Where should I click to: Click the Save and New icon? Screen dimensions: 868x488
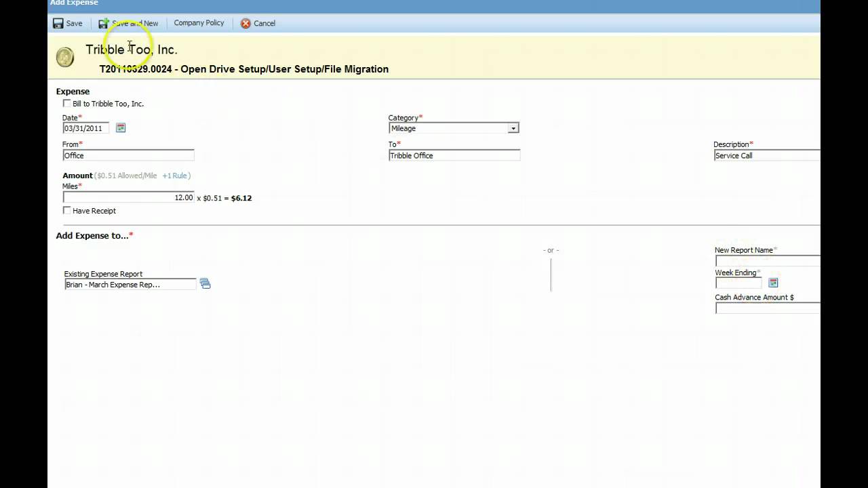[103, 23]
